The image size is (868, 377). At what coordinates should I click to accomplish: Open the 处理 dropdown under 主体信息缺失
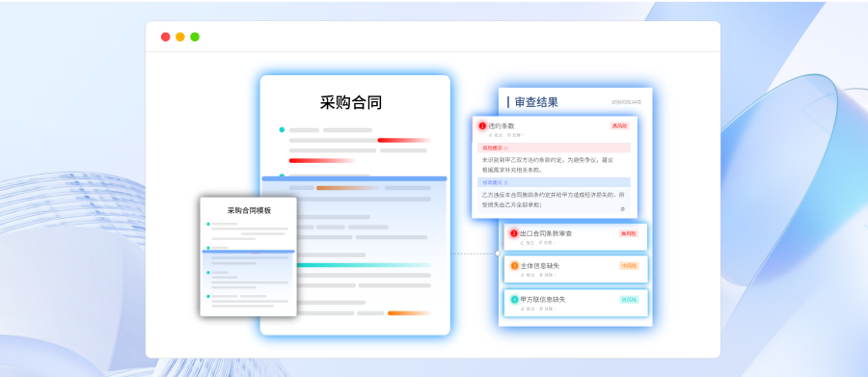[x=548, y=275]
